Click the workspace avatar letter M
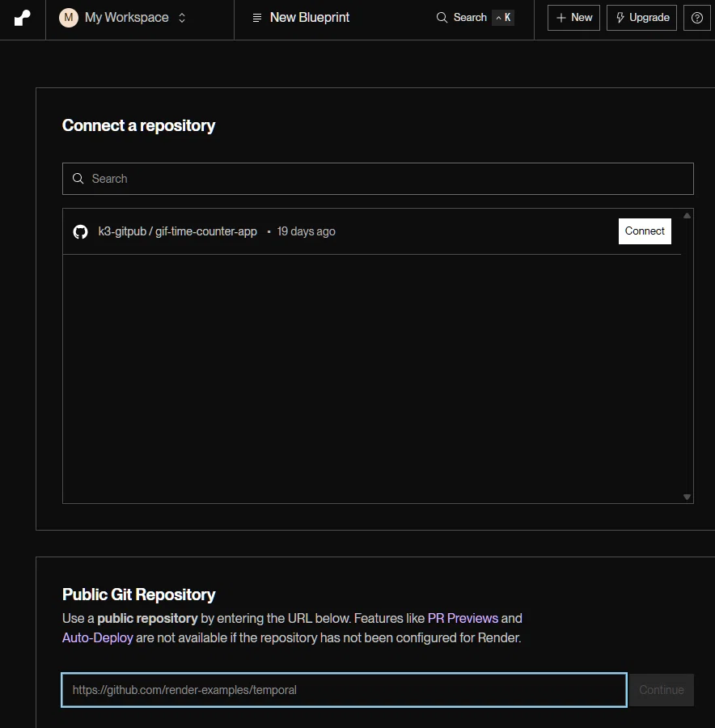This screenshot has height=728, width=715. (x=68, y=18)
